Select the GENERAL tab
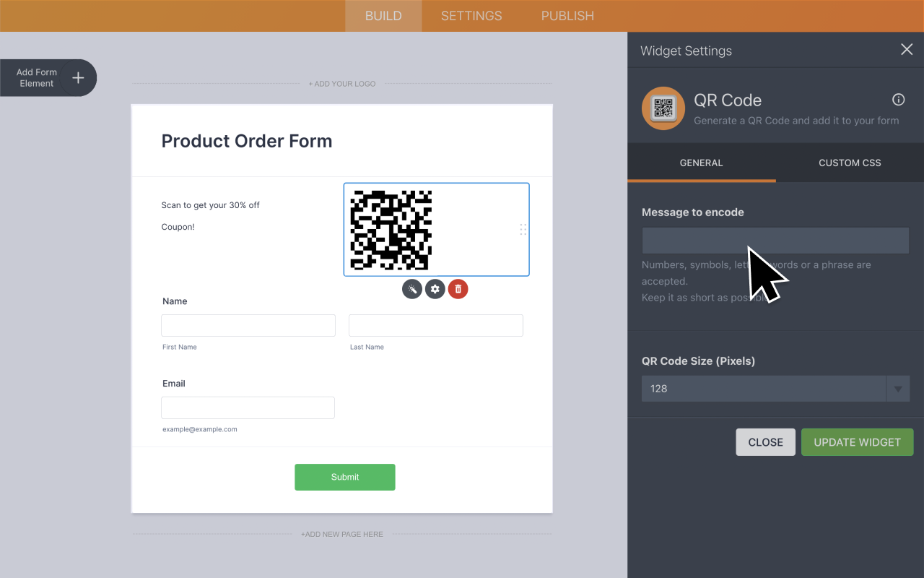The width and height of the screenshot is (924, 578). [701, 163]
